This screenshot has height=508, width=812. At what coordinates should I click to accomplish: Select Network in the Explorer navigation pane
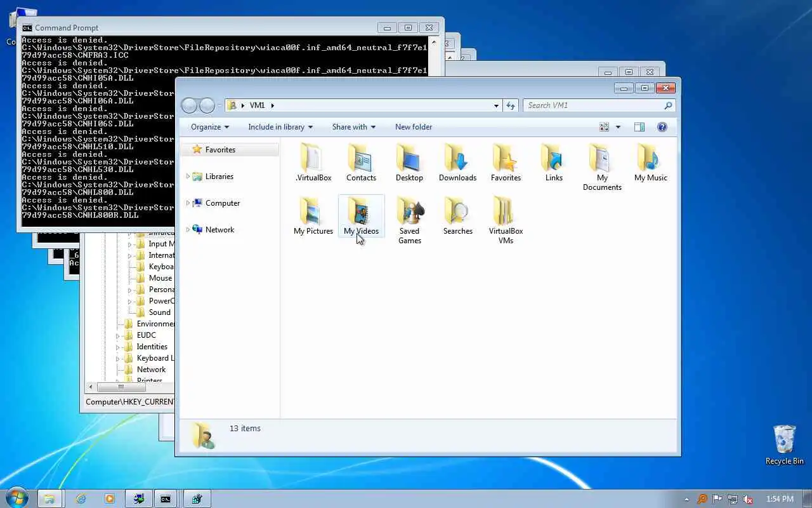point(219,230)
